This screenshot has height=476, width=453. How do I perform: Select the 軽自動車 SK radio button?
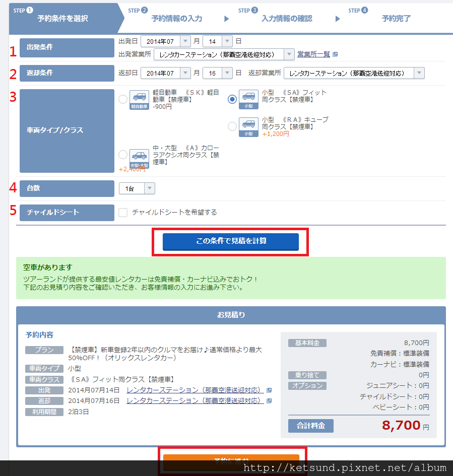pos(123,99)
